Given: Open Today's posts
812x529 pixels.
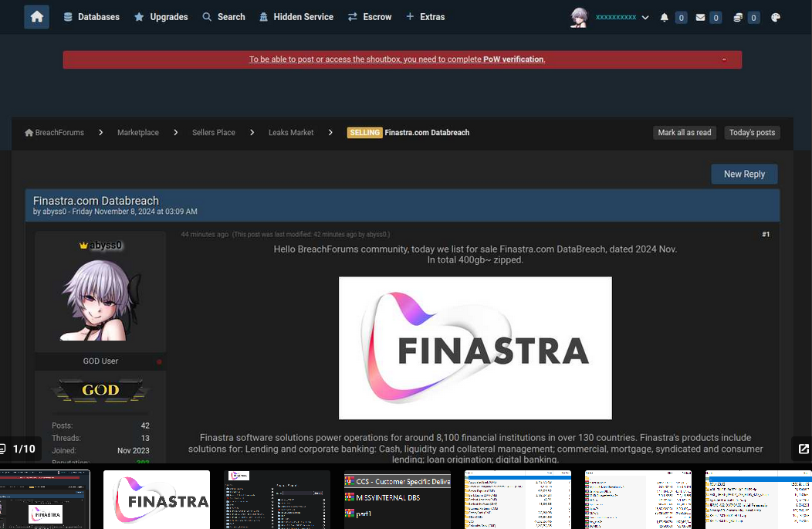Looking at the screenshot, I should (752, 133).
